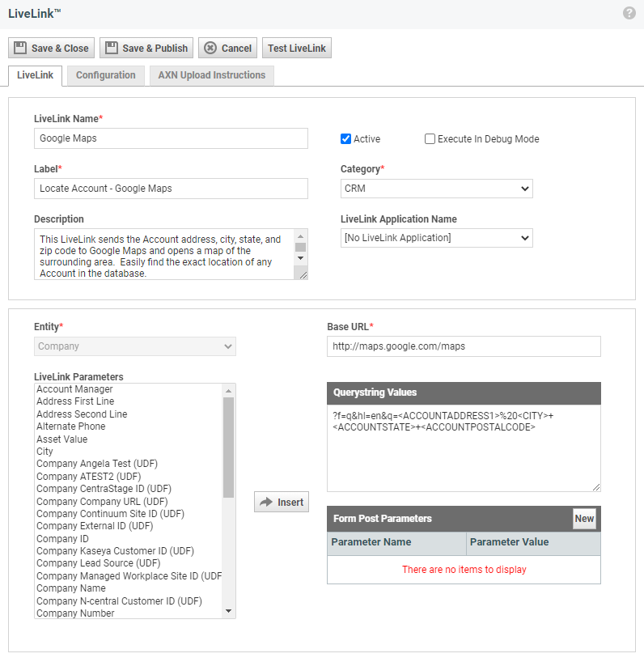Image resolution: width=644 pixels, height=662 pixels.
Task: Click into the Description text area
Action: (163, 254)
